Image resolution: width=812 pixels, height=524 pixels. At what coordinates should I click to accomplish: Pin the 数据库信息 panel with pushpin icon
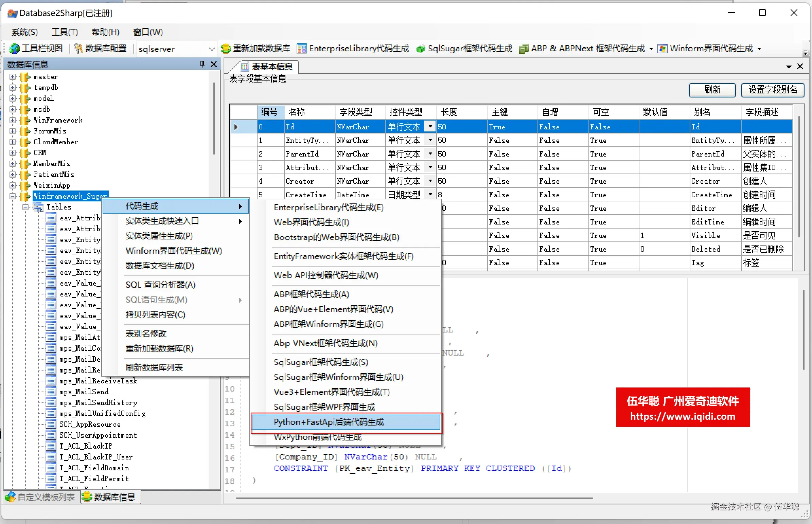202,64
